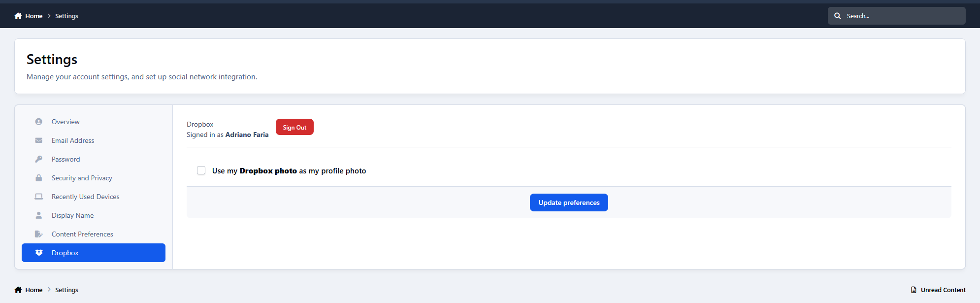980x303 pixels.
Task: Click the Email Address envelope icon
Action: (38, 140)
